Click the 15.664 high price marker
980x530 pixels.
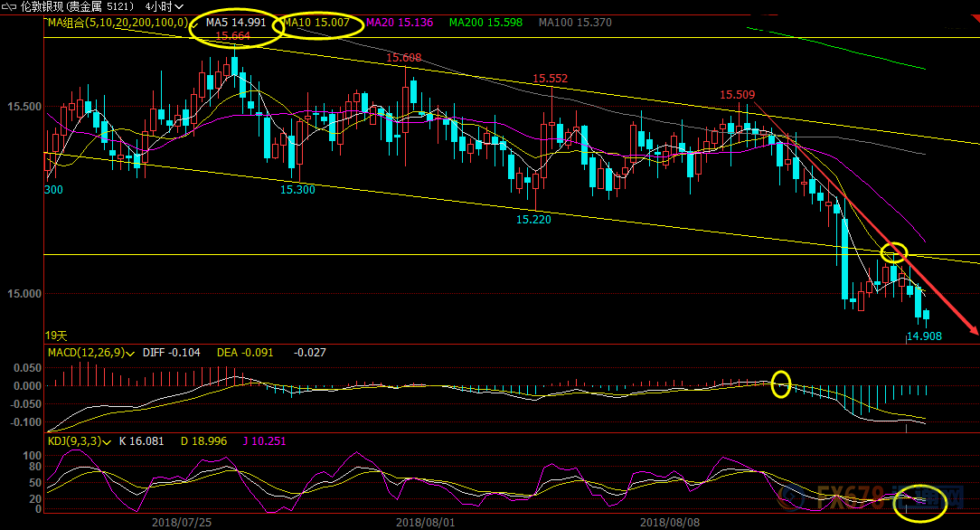(x=232, y=36)
